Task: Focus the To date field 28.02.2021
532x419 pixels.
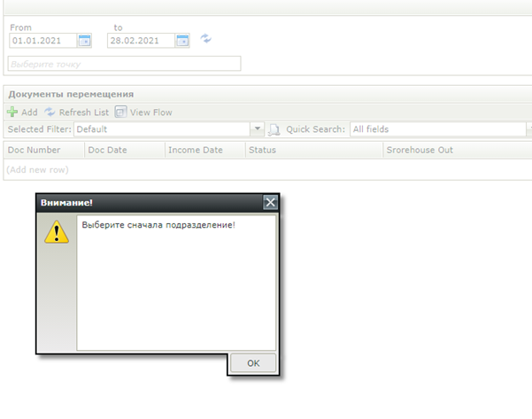Action: (141, 41)
